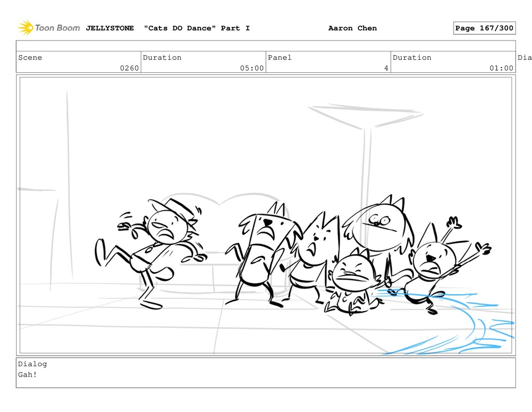
Task: Click the Page 167/300 indicator box
Action: tap(484, 28)
